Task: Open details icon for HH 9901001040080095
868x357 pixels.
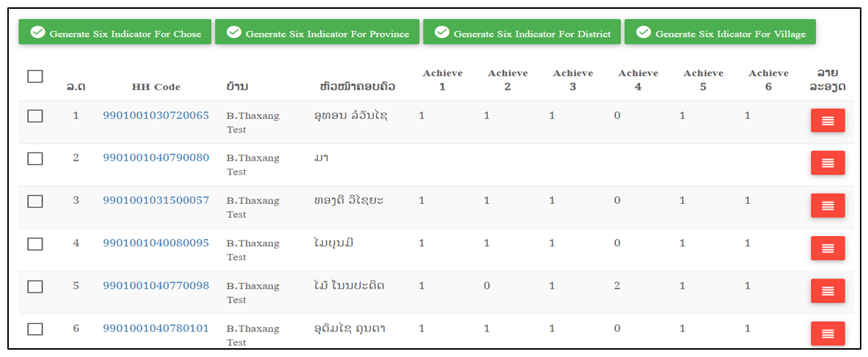Action: tap(828, 248)
